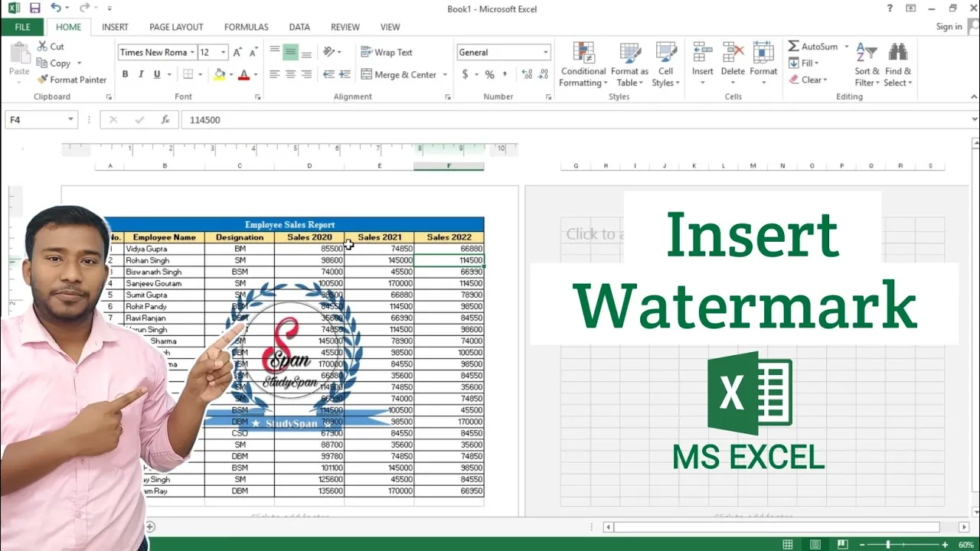
Task: Click the Delete cells button
Action: [x=733, y=64]
